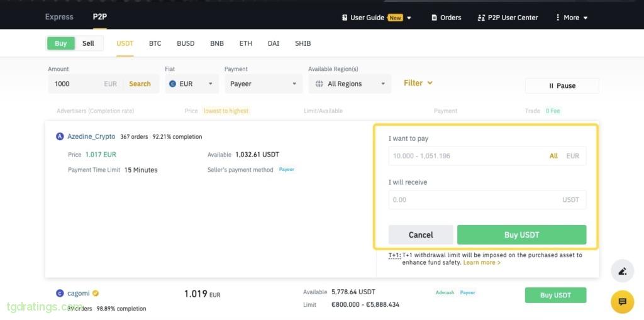The height and width of the screenshot is (320, 644).
Task: Open the Payment Payeer dropdown
Action: point(264,84)
